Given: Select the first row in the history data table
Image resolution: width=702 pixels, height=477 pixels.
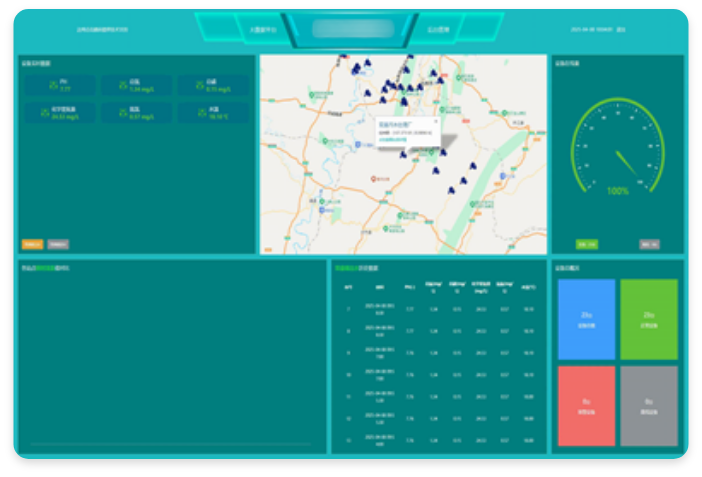Looking at the screenshot, I should click(x=440, y=309).
